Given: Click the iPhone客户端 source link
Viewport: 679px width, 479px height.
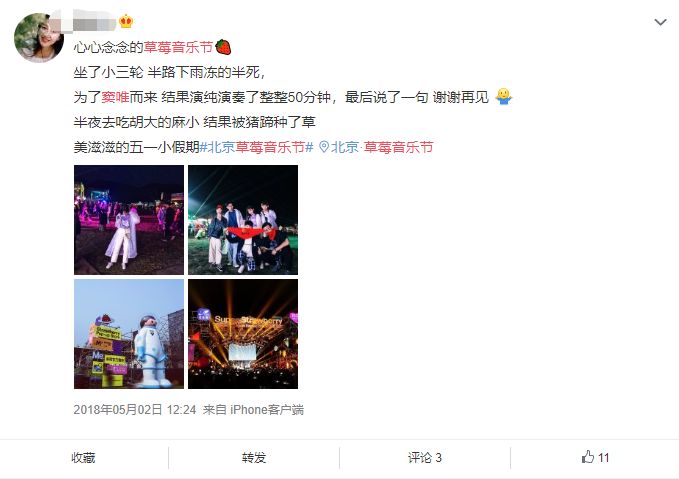Looking at the screenshot, I should [x=267, y=409].
